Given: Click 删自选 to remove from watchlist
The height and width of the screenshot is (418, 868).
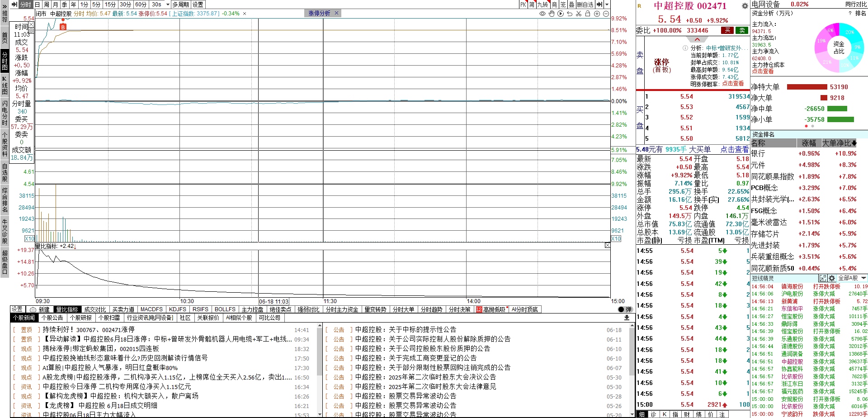Looking at the screenshot, I should tap(585, 5).
